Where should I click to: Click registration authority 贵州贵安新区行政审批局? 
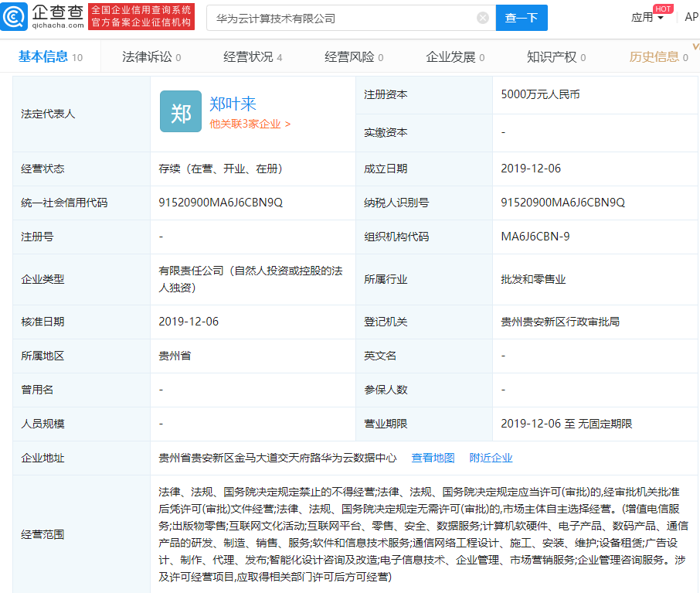(x=560, y=322)
